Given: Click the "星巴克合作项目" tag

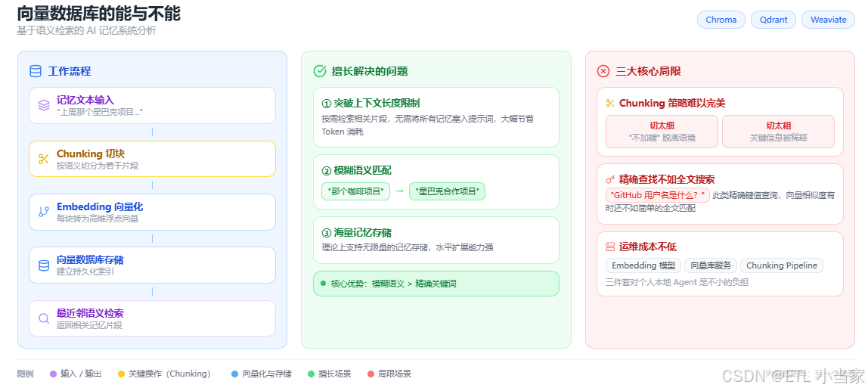Looking at the screenshot, I should [447, 191].
